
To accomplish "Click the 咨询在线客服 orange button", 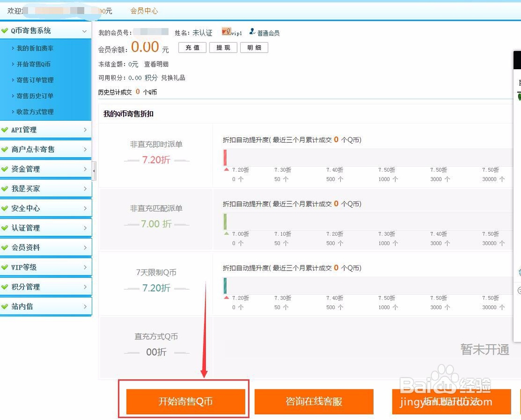I will point(314,401).
